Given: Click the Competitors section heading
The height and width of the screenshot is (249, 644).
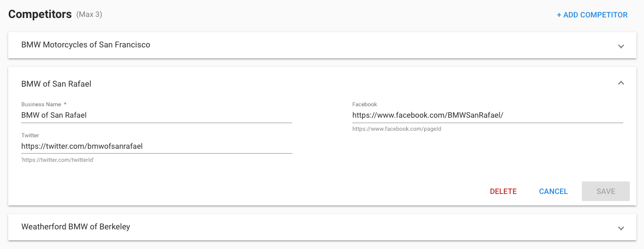Looking at the screenshot, I should pyautogui.click(x=40, y=14).
